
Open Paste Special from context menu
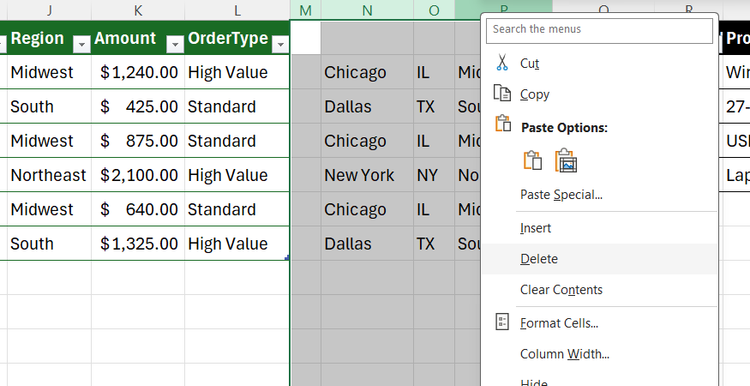(x=599, y=195)
